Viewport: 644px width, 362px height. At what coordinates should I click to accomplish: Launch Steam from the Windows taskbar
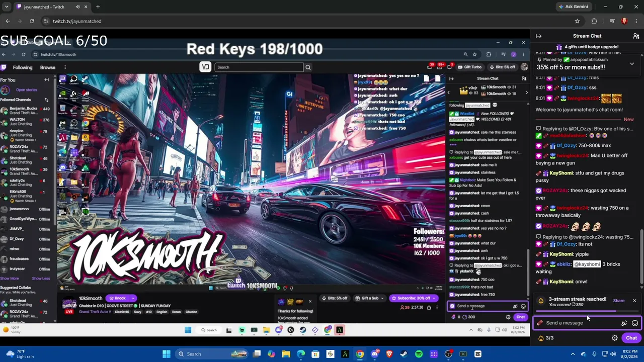(x=404, y=354)
